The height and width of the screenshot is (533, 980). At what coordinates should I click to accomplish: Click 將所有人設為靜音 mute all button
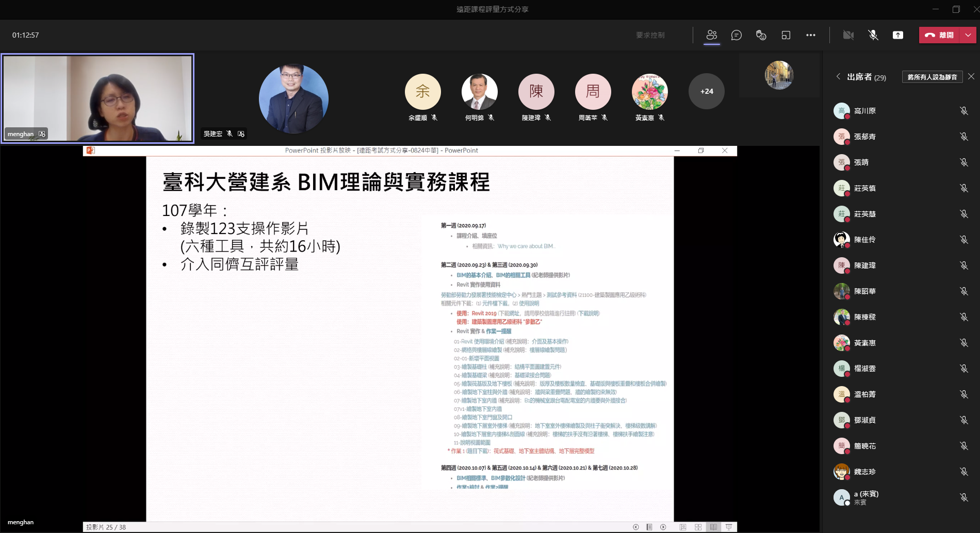point(932,77)
